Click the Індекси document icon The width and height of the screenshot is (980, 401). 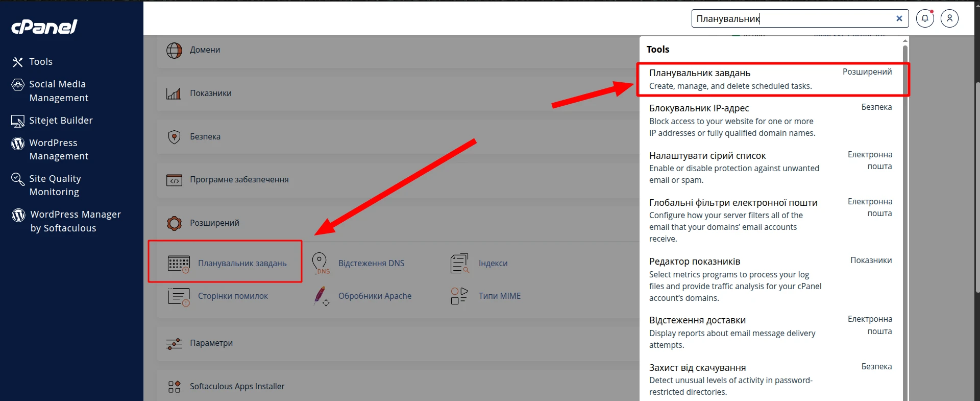coord(460,264)
